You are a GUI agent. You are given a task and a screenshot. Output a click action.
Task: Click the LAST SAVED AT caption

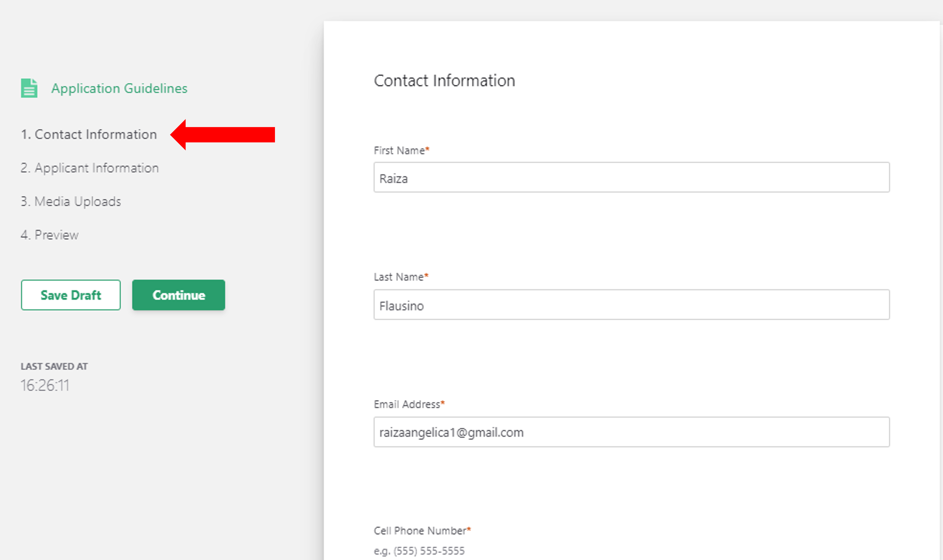point(54,366)
